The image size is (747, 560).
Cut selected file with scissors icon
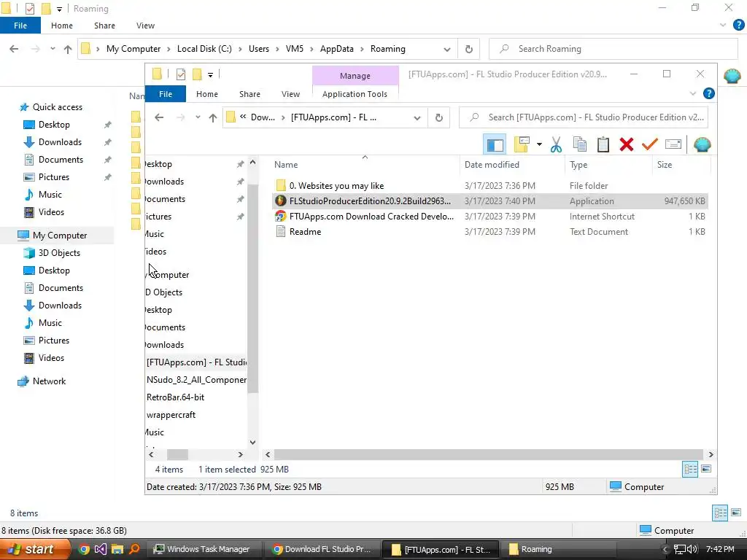pyautogui.click(x=556, y=144)
